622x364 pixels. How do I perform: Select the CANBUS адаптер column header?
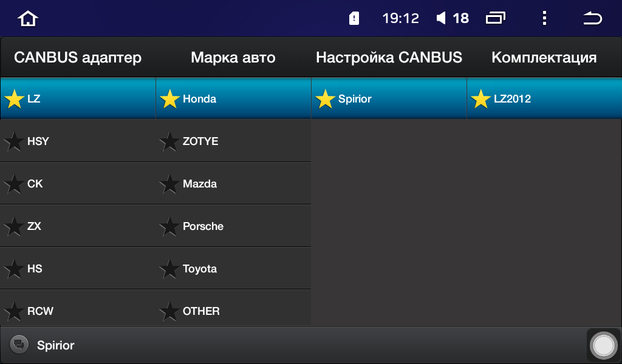coord(78,58)
